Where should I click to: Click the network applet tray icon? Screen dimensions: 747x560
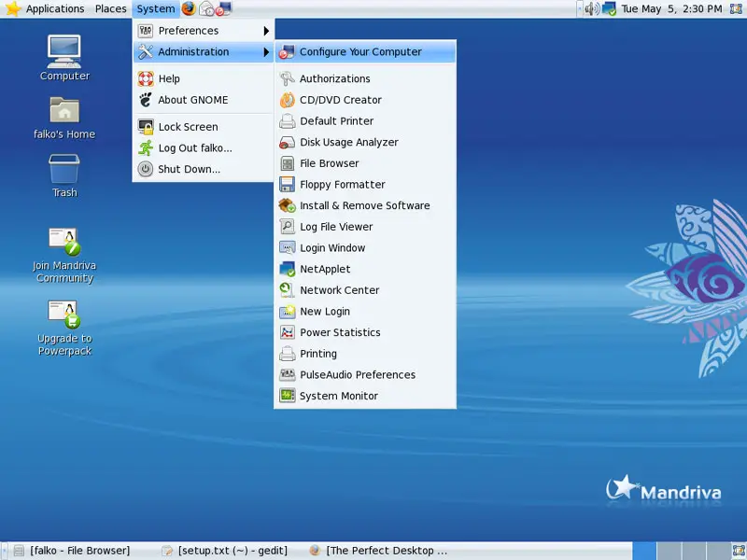(x=610, y=8)
